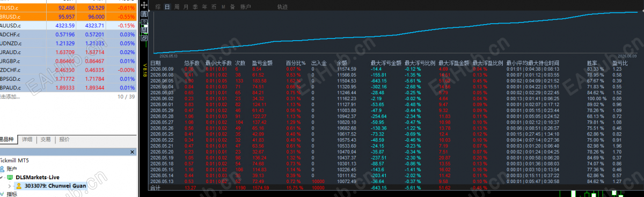Viewport: 644px width, 197px height.
Task: Open the 备 tab in statistics panel
Action: 232,7
